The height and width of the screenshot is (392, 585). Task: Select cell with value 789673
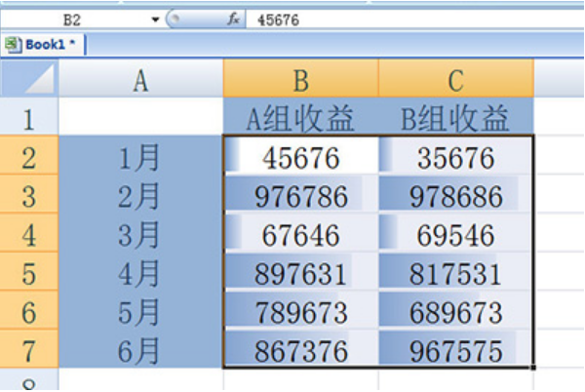pos(300,310)
